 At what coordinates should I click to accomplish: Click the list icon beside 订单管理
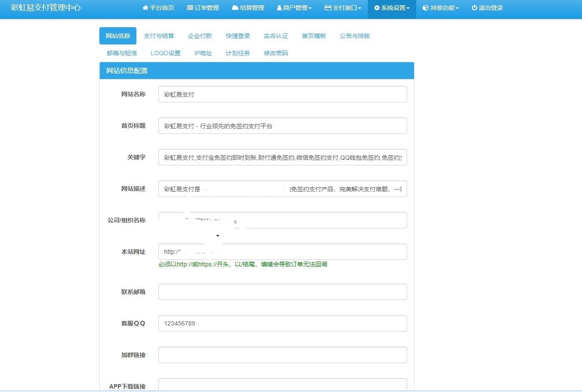pyautogui.click(x=190, y=8)
